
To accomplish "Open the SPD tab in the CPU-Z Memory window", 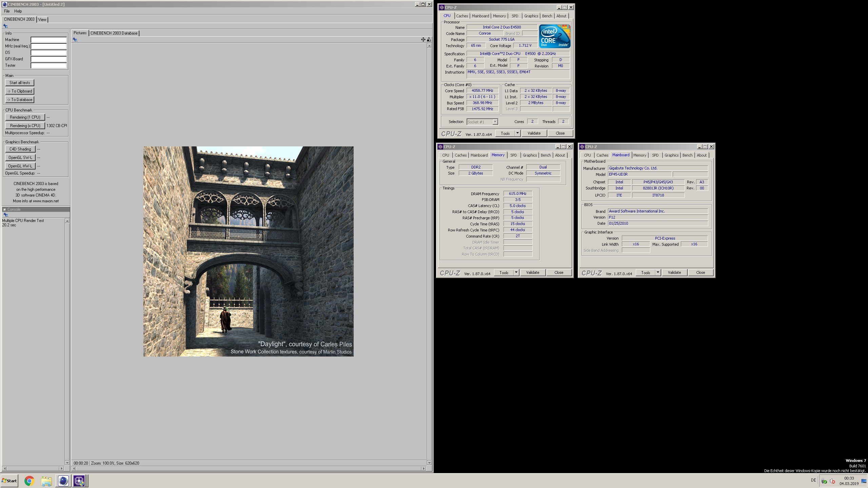I will [514, 155].
